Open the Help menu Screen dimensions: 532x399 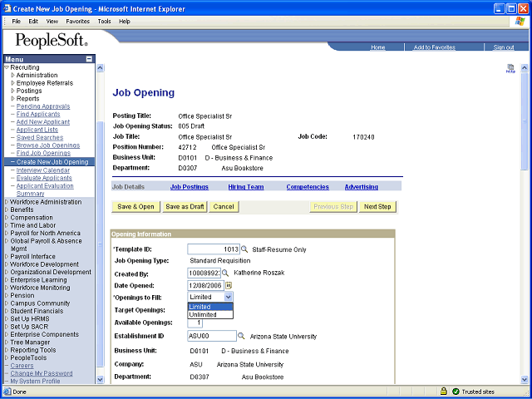pos(125,21)
